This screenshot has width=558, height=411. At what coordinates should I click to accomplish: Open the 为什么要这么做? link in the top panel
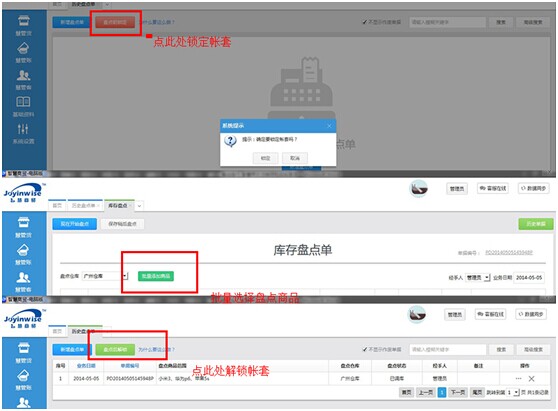point(158,22)
